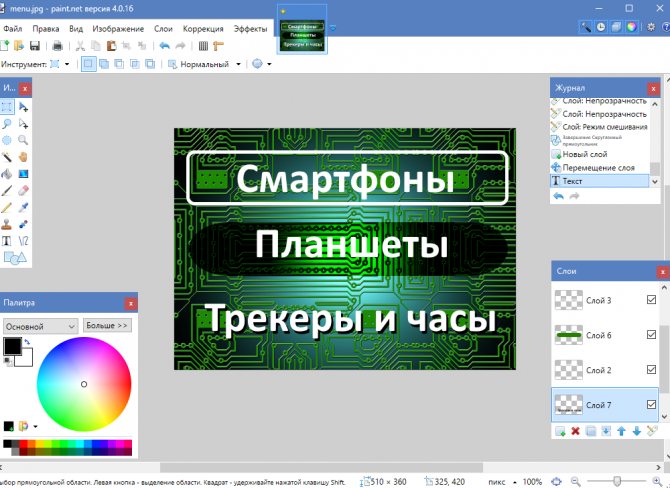
Task: Select the Magic Wand tool
Action: (x=7, y=157)
